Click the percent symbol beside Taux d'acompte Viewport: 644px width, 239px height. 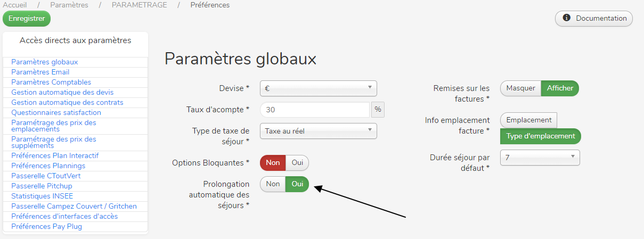(x=378, y=109)
